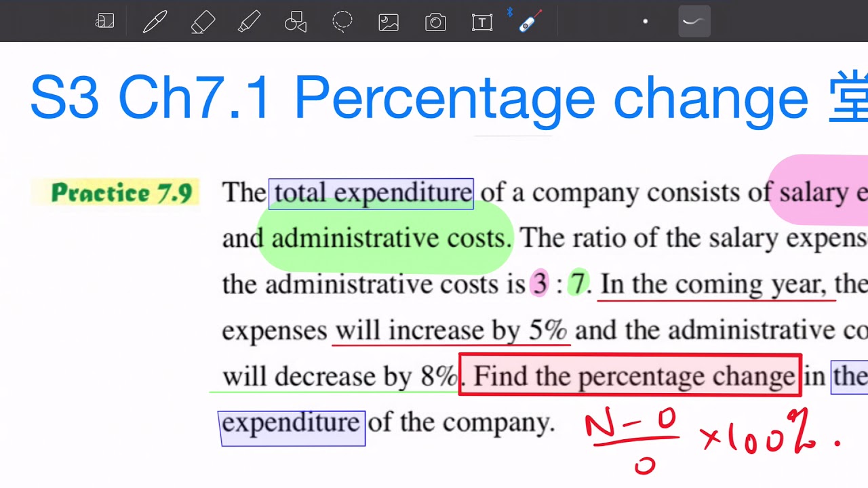868x488 pixels.
Task: Select the pink highlighted ratio number 3
Action: click(x=538, y=283)
